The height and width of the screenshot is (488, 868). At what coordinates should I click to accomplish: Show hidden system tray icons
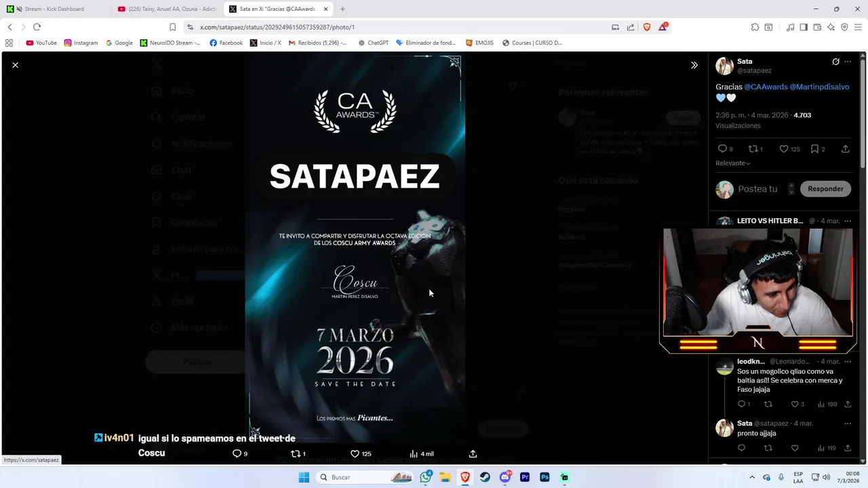click(x=752, y=477)
